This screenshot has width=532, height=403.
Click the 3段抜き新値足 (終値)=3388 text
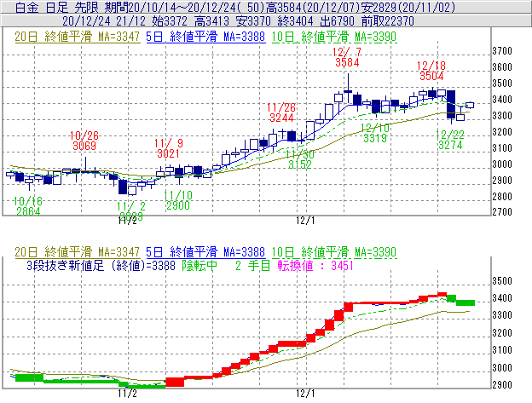coord(101,265)
